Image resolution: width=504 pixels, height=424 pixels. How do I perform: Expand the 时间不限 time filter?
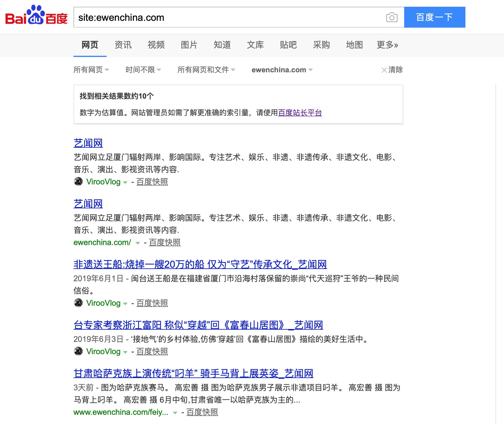tap(143, 70)
